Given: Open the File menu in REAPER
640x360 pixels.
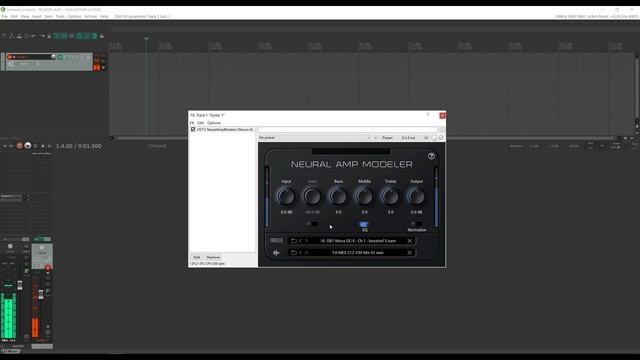Looking at the screenshot, I should (x=4, y=16).
